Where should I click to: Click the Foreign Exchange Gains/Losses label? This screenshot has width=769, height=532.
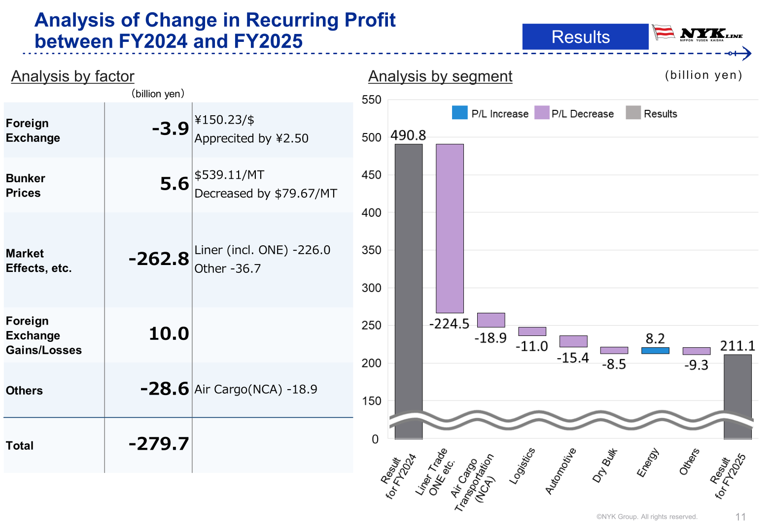click(44, 335)
